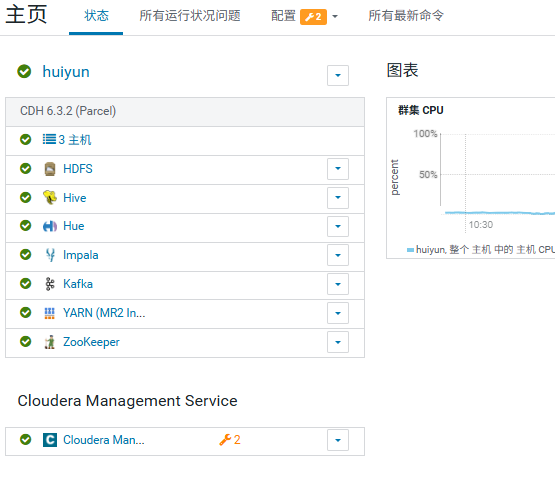The image size is (555, 486).
Task: Click the Cloudera Management Service C icon
Action: pos(50,440)
